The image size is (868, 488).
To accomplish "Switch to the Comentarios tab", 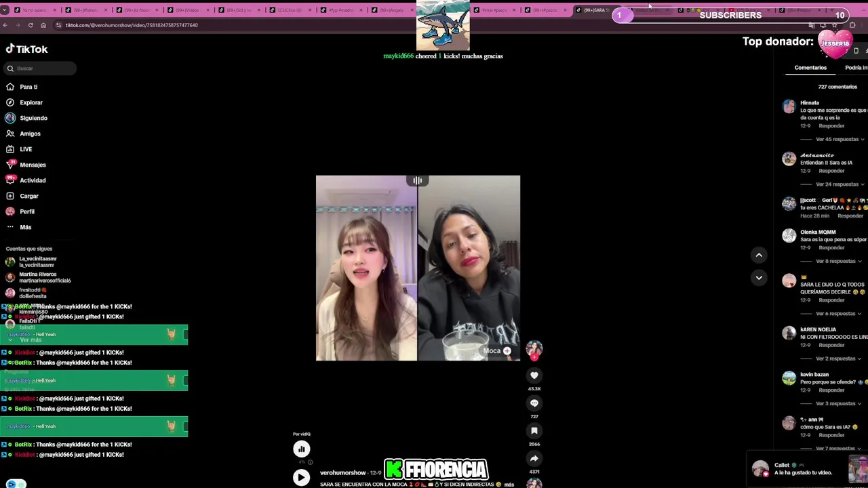I will point(810,68).
